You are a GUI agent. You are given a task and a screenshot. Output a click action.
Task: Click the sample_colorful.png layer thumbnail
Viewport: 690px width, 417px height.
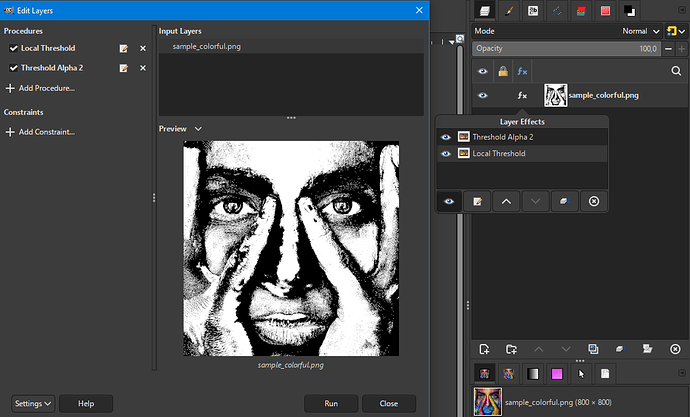click(555, 95)
